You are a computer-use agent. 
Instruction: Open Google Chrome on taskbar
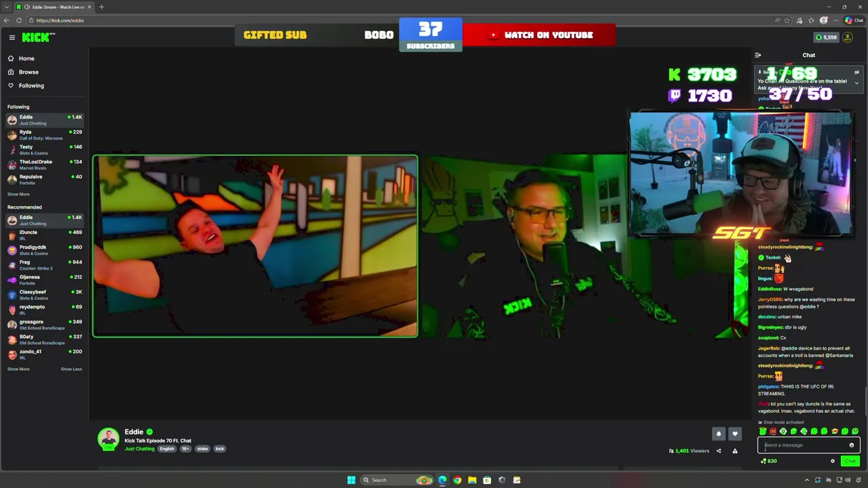(x=457, y=480)
